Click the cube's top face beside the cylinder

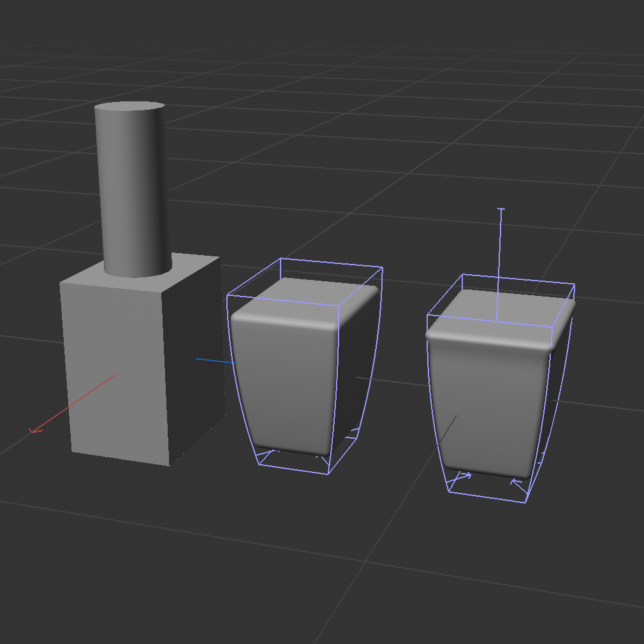click(191, 267)
